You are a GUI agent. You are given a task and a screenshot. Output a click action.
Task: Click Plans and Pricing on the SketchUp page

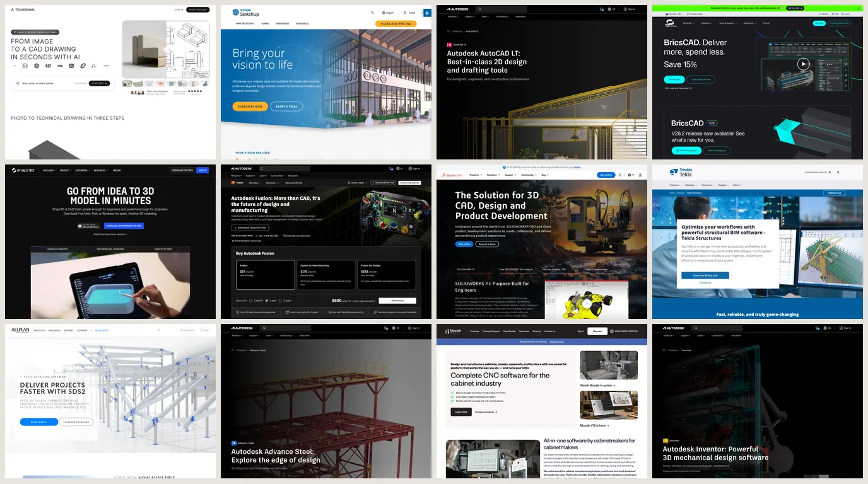396,23
